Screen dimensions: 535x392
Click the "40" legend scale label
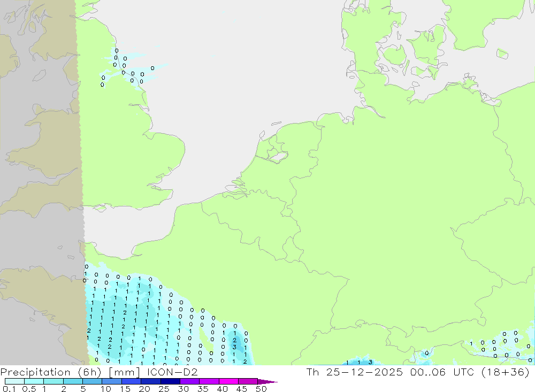coord(222,389)
